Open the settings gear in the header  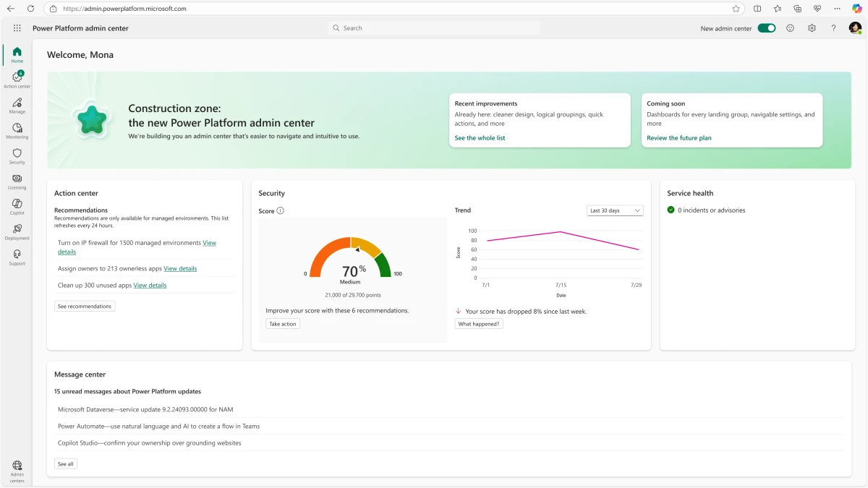tap(812, 27)
